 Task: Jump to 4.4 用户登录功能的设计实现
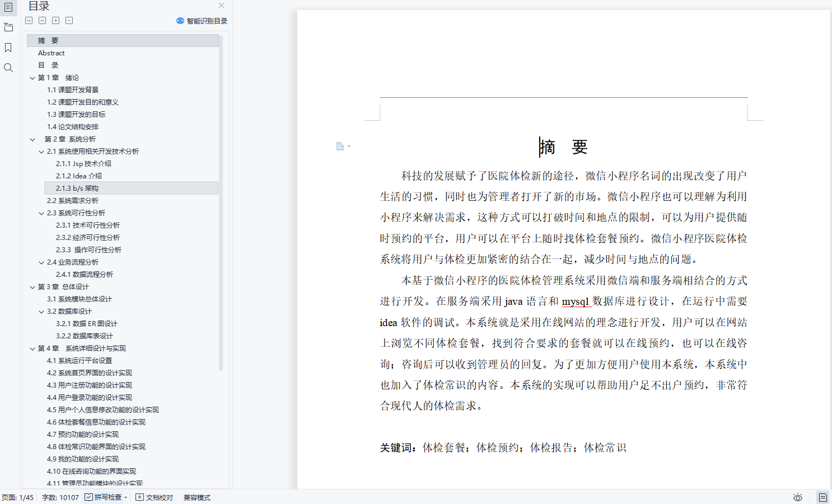pyautogui.click(x=90, y=398)
